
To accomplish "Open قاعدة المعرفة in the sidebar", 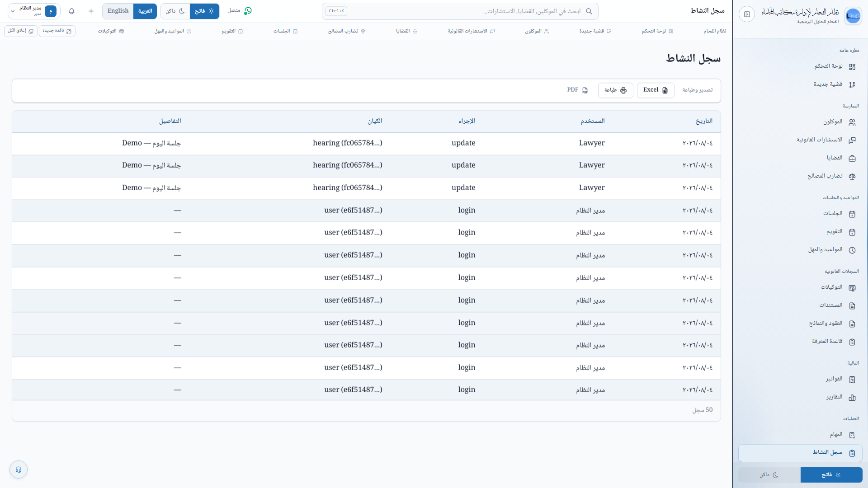I will click(x=800, y=342).
